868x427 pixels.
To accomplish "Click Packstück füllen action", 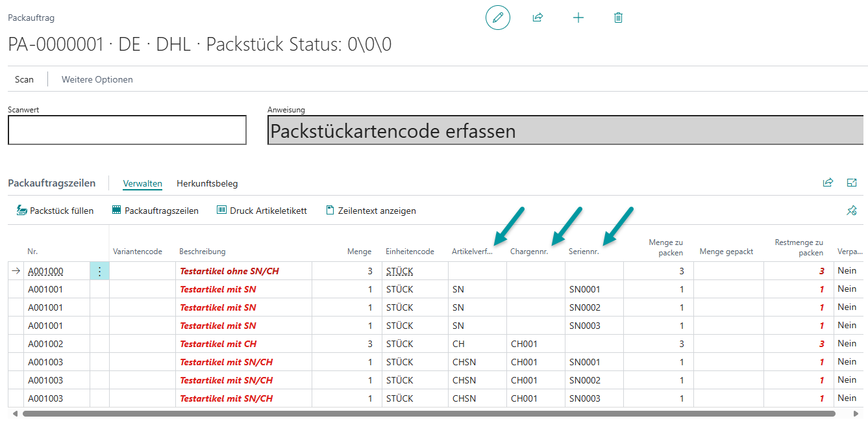I will (x=55, y=211).
